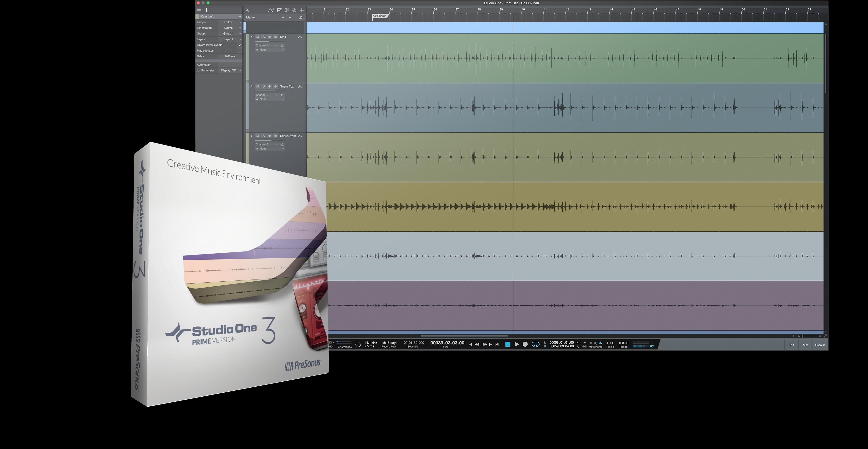Screen dimensions: 868x449
Task: Click the waveform icon beside Keys Left
Action: (240, 16)
